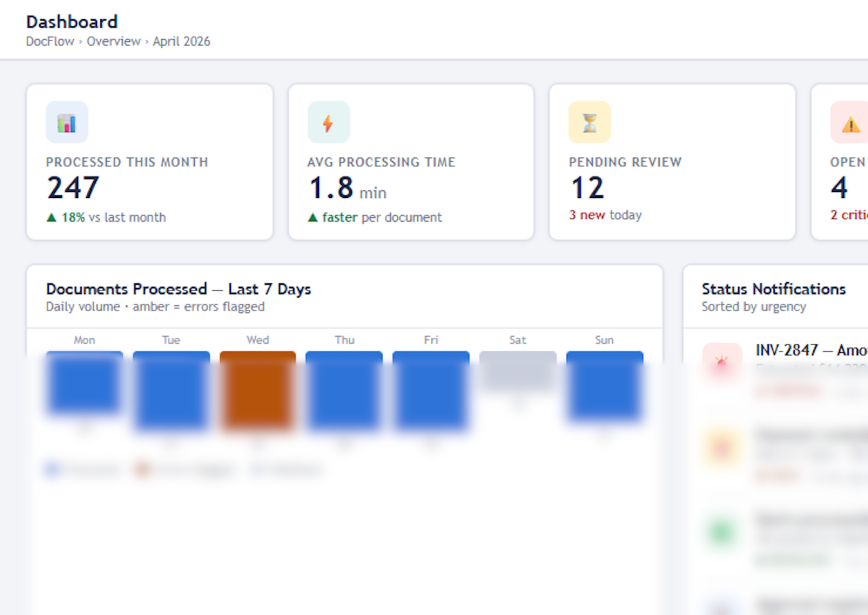Click the warning triangle icon on the Open issues card
This screenshot has width=868, height=615.
[x=849, y=122]
